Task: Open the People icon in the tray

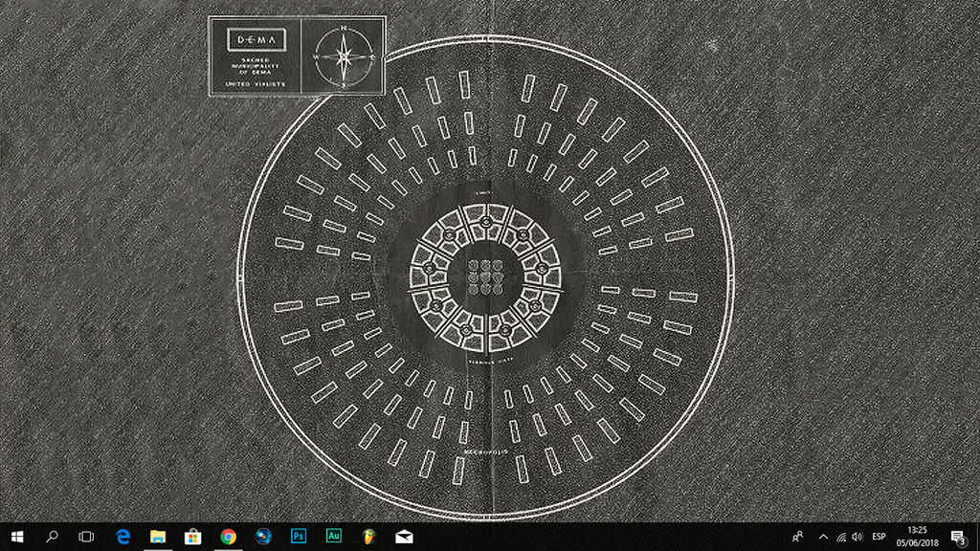Action: [x=797, y=537]
